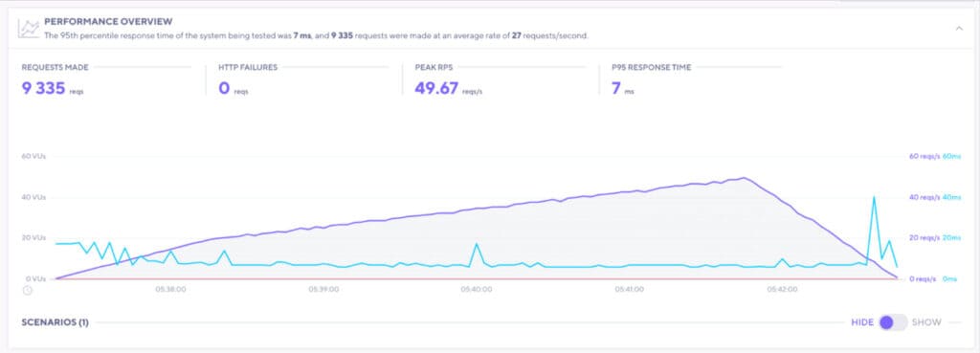
Task: Select the SHOW label beside the toggle
Action: pyautogui.click(x=926, y=322)
